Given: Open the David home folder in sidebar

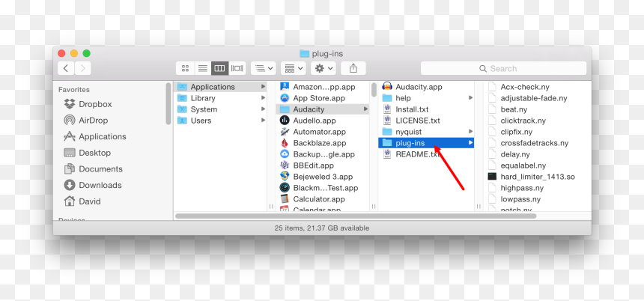Looking at the screenshot, I should 82,201.
